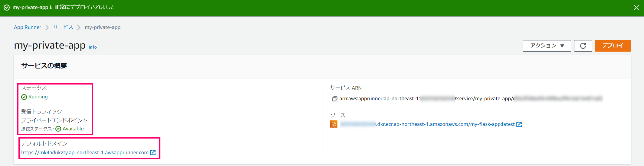Screen dimensions: 644x166
Task: Open the アクション dropdown menu
Action: click(x=547, y=46)
